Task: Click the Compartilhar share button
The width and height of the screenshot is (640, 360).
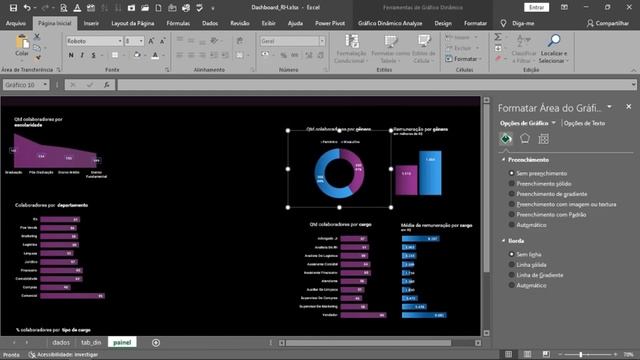Action: pyautogui.click(x=608, y=23)
